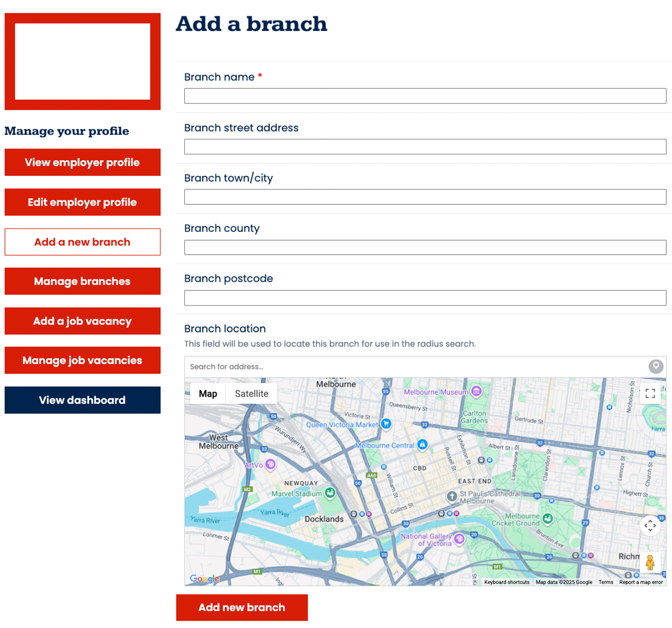
Task: Select the Map view tab
Action: pyautogui.click(x=208, y=393)
